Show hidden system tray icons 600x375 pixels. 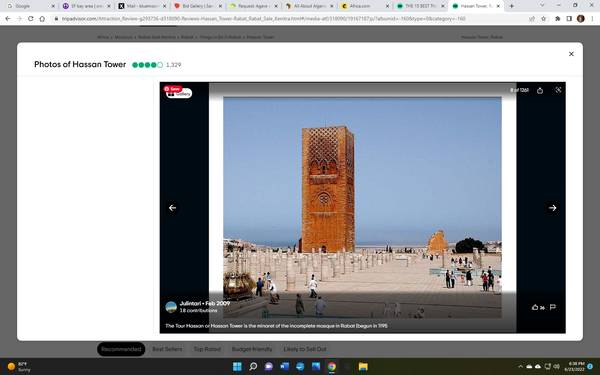coord(520,367)
